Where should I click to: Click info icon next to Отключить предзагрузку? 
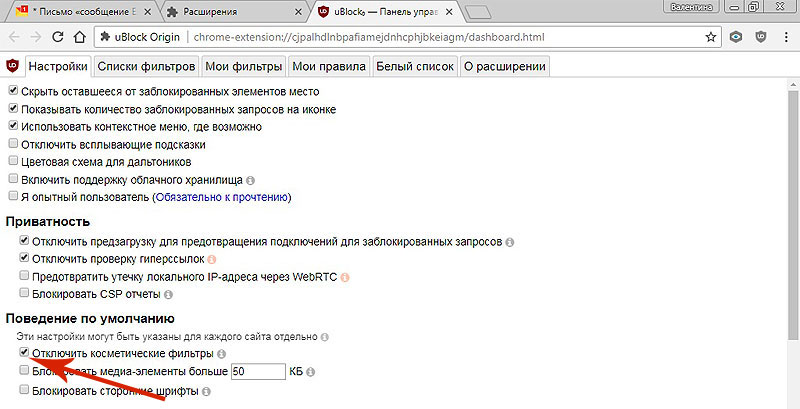click(509, 242)
